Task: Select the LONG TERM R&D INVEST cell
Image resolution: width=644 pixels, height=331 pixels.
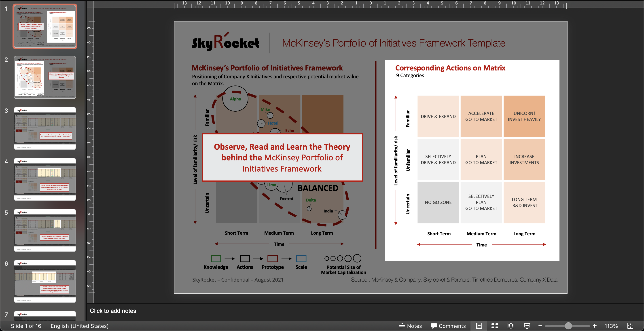Action: 524,202
